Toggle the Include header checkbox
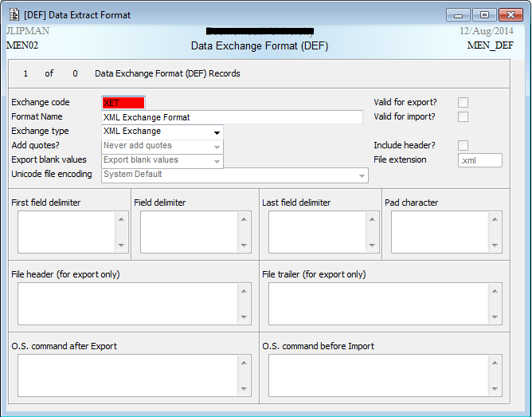The width and height of the screenshot is (532, 417). click(x=463, y=146)
